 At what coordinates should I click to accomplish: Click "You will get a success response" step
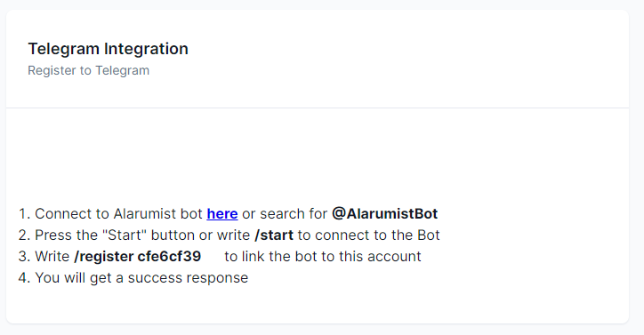tap(141, 278)
